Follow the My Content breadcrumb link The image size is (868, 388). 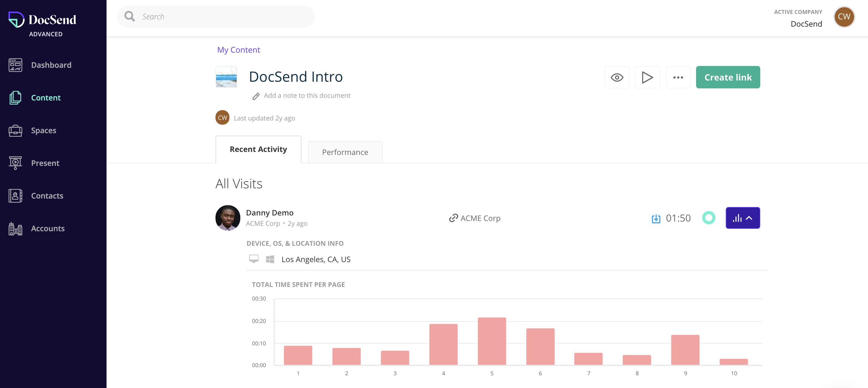click(238, 50)
